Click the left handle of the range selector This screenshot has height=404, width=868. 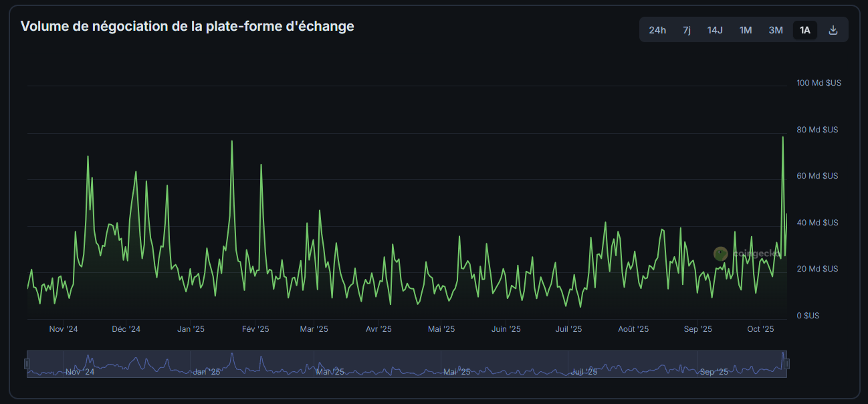(28, 363)
